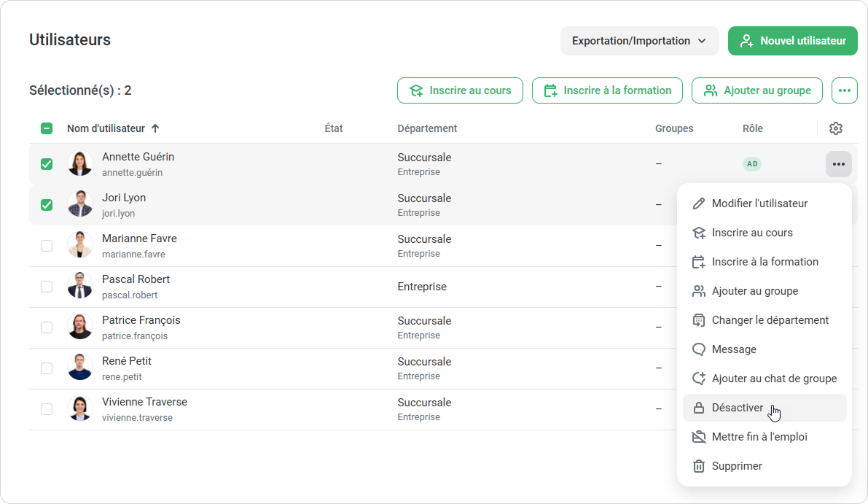Image resolution: width=868 pixels, height=504 pixels.
Task: Click the trash icon next to Supprimer
Action: [x=698, y=466]
